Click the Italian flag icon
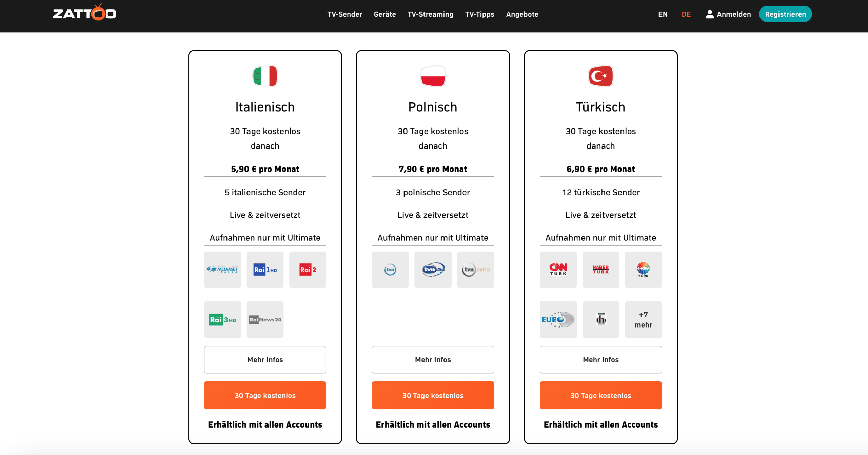 click(x=265, y=76)
